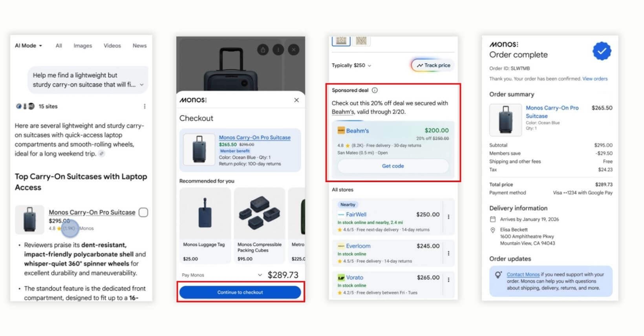This screenshot has height=336, width=644.
Task: Check the circle beside Monos Carry-On Pro Suitcase
Action: click(143, 212)
